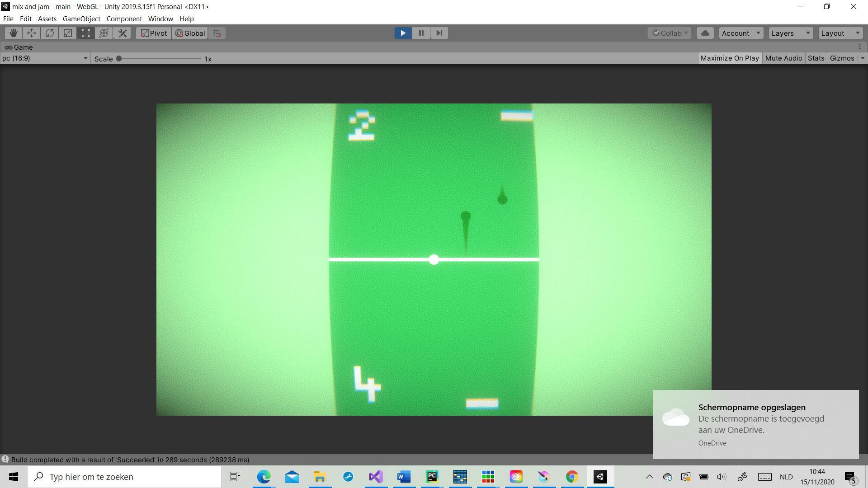Viewport: 868px width, 488px height.
Task: Open the Layers dropdown
Action: (791, 33)
